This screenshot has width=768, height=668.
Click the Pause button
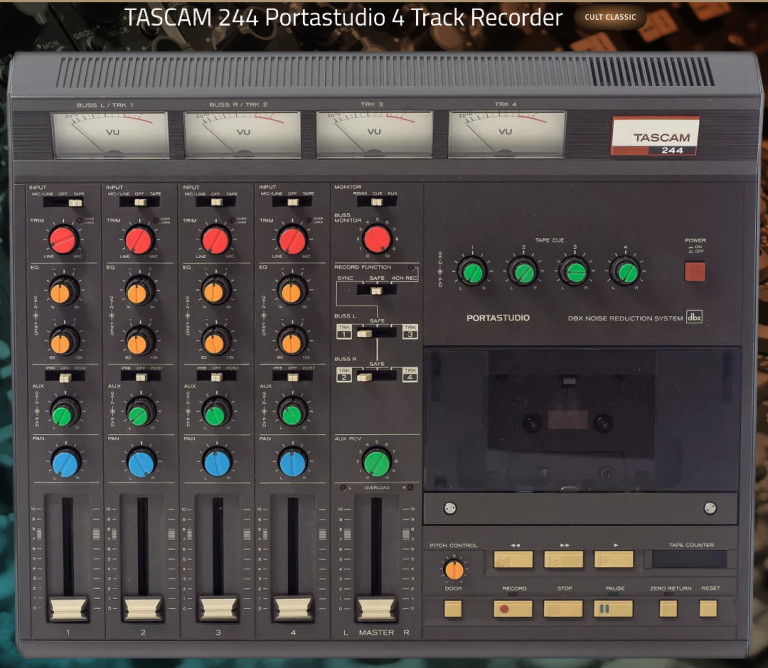click(613, 608)
